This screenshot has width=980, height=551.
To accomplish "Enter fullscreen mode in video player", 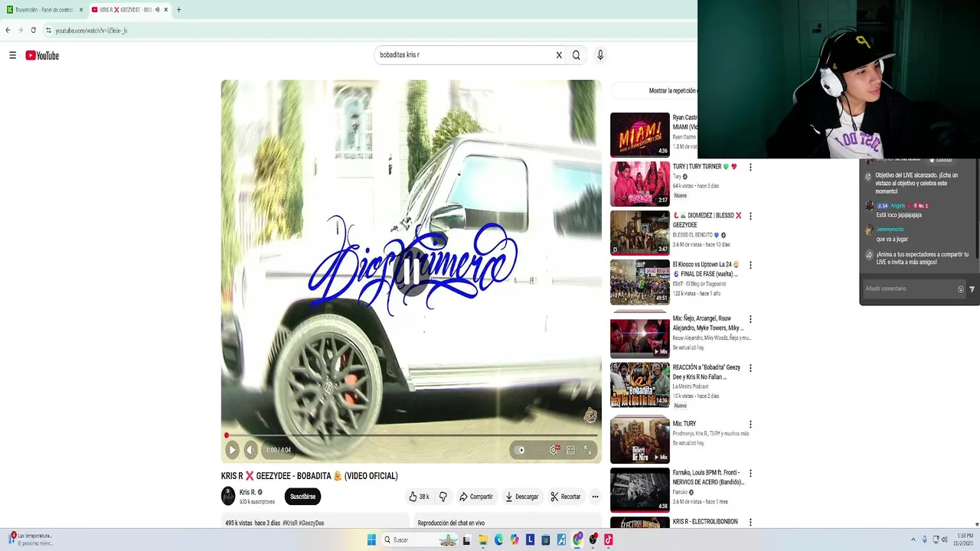I will pos(587,450).
